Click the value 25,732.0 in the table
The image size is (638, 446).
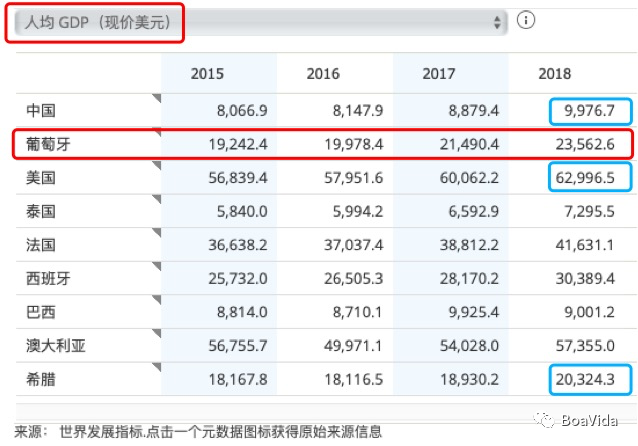[238, 279]
